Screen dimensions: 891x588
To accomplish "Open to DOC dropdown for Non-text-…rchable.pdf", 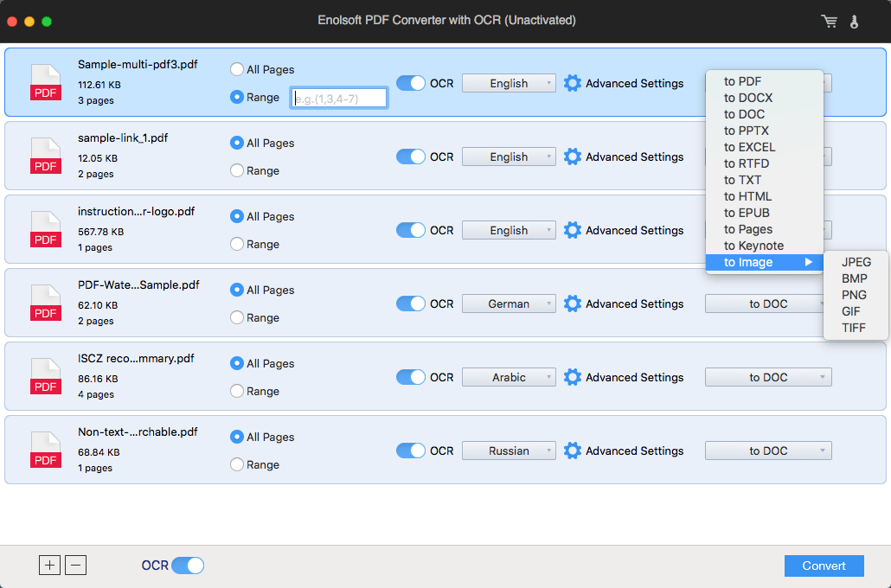I will (768, 451).
